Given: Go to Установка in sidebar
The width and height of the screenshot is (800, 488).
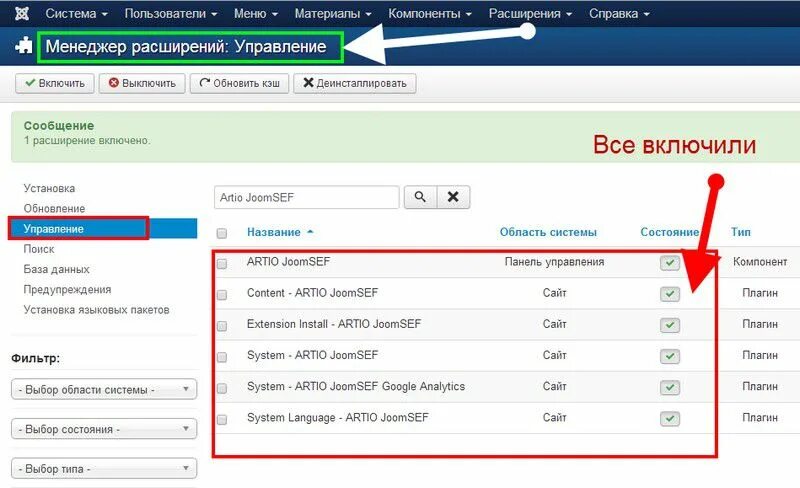Looking at the screenshot, I should [49, 188].
